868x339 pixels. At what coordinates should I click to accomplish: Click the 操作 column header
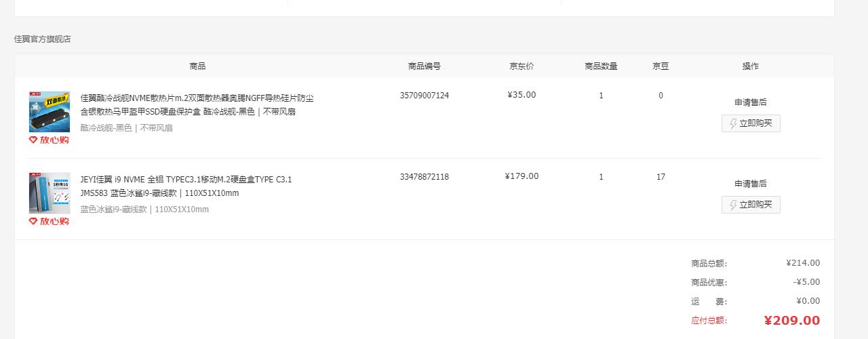[751, 66]
